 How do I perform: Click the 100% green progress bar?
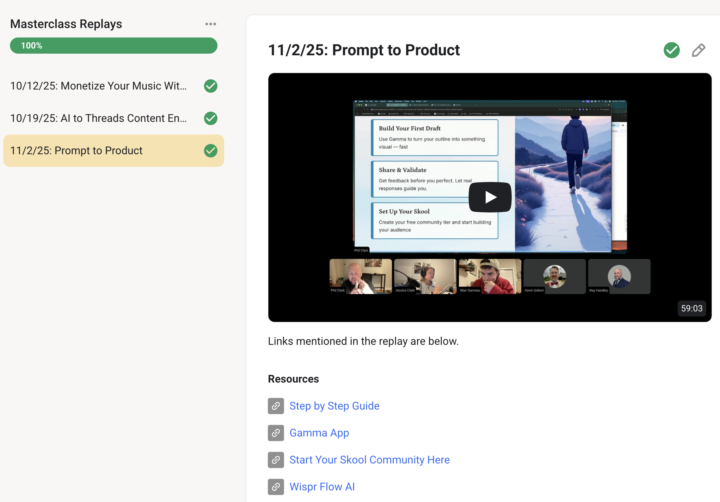click(113, 45)
